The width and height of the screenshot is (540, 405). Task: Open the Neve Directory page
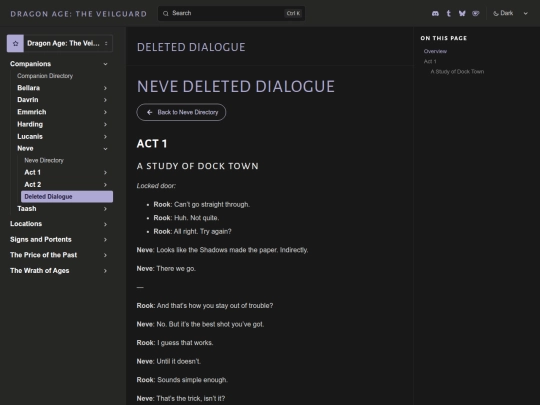[44, 160]
